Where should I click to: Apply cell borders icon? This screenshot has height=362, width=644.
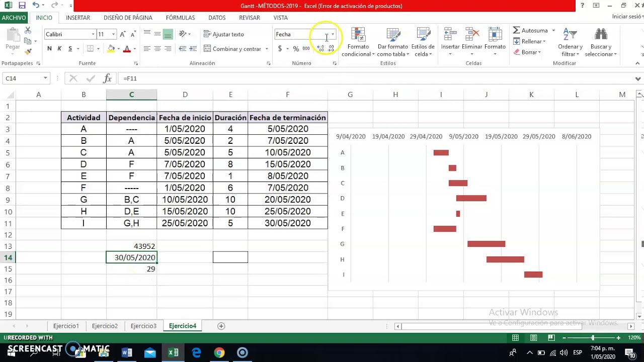click(90, 49)
